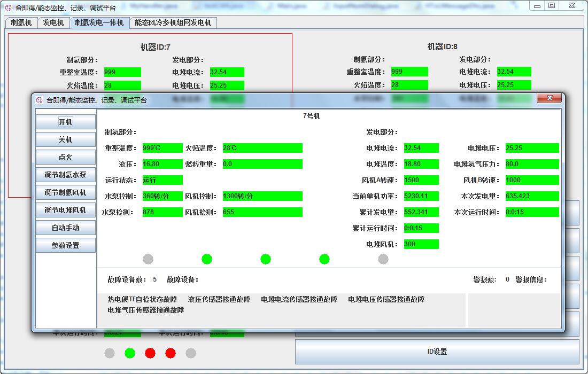
Task: Select 调节电堆风机 in the sidebar
Action: click(x=65, y=210)
